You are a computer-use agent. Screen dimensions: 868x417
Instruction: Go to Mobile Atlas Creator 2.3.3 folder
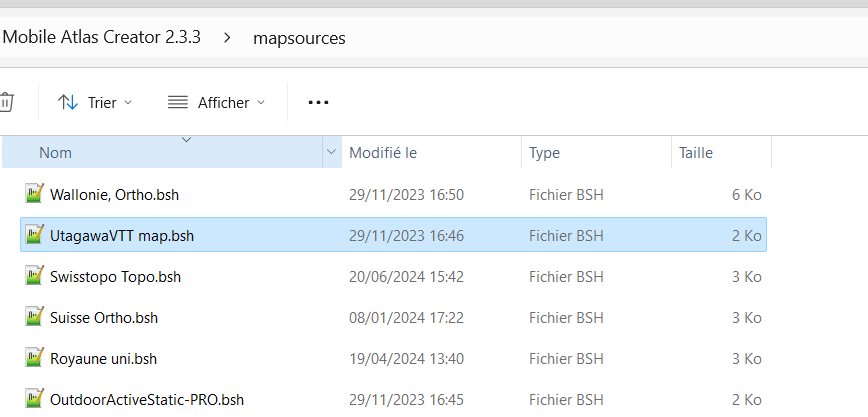click(x=102, y=38)
